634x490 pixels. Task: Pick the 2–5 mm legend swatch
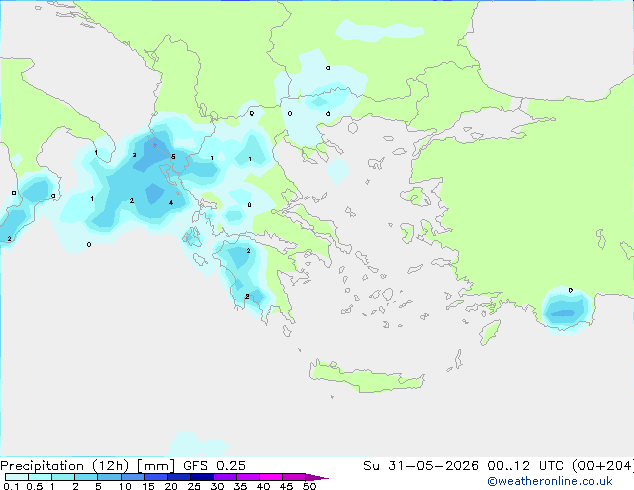click(x=86, y=477)
